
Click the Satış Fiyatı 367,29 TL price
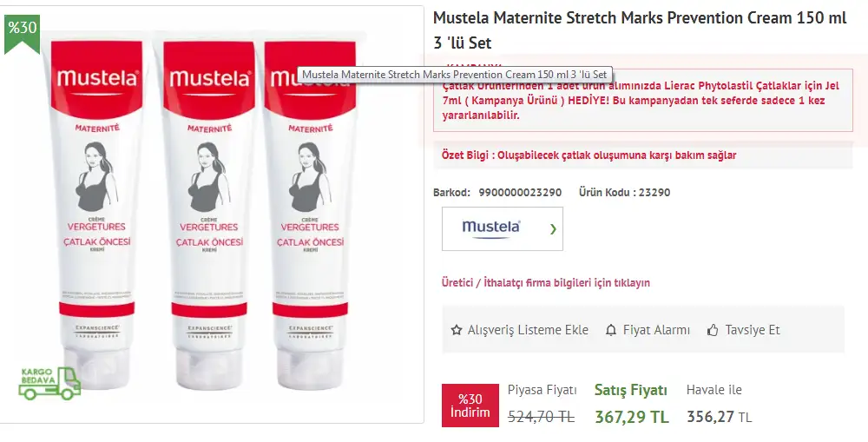pos(631,417)
